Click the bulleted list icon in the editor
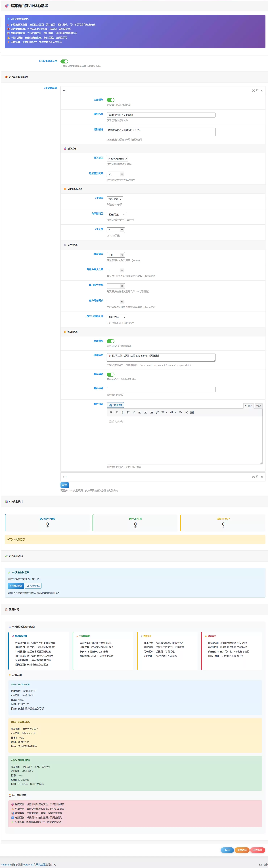This screenshot has width=268, height=868. (x=128, y=412)
